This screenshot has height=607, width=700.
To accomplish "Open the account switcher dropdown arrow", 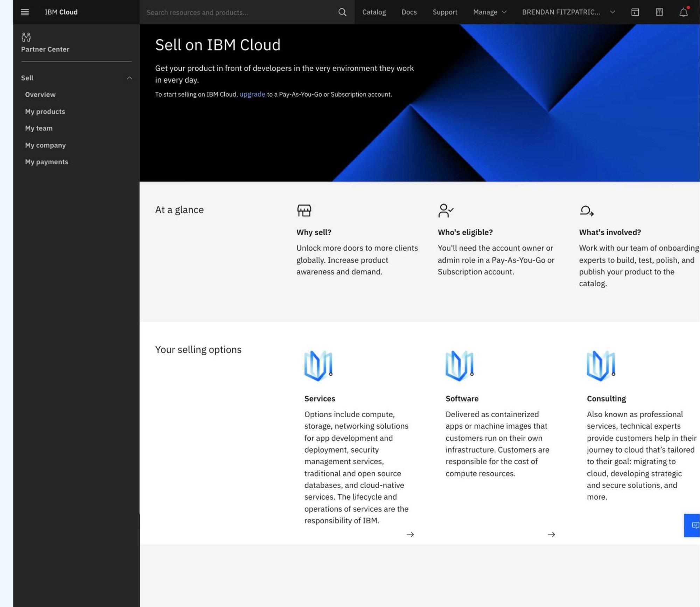I will click(612, 12).
